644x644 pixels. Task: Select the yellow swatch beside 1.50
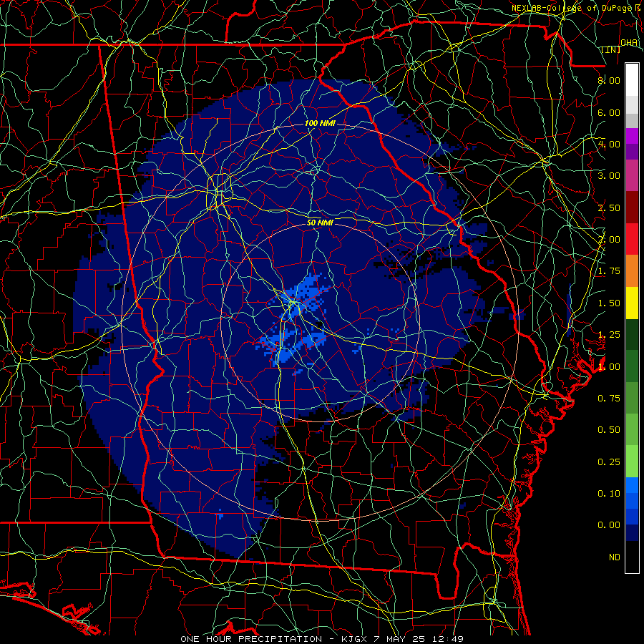(632, 303)
